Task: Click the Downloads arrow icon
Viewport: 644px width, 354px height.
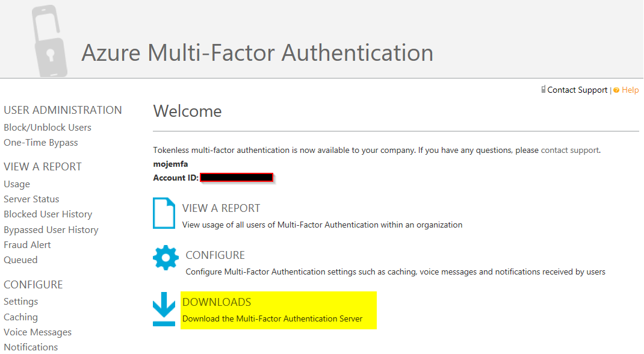Action: click(x=164, y=309)
